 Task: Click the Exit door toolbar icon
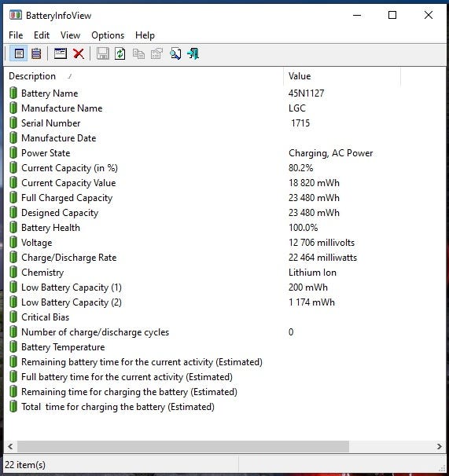pyautogui.click(x=193, y=54)
